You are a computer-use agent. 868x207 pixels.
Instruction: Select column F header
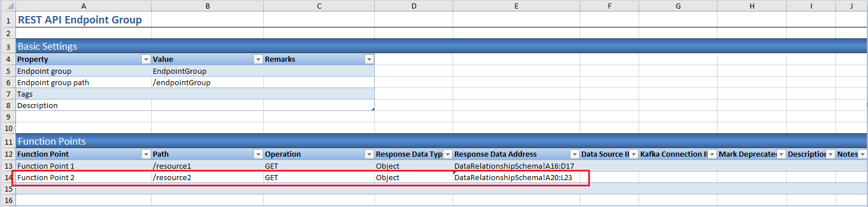609,6
